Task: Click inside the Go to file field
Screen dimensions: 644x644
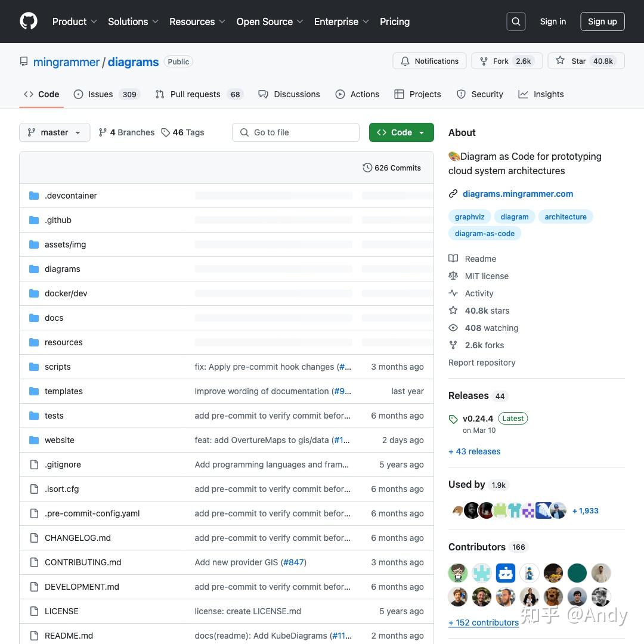Action: coord(296,132)
